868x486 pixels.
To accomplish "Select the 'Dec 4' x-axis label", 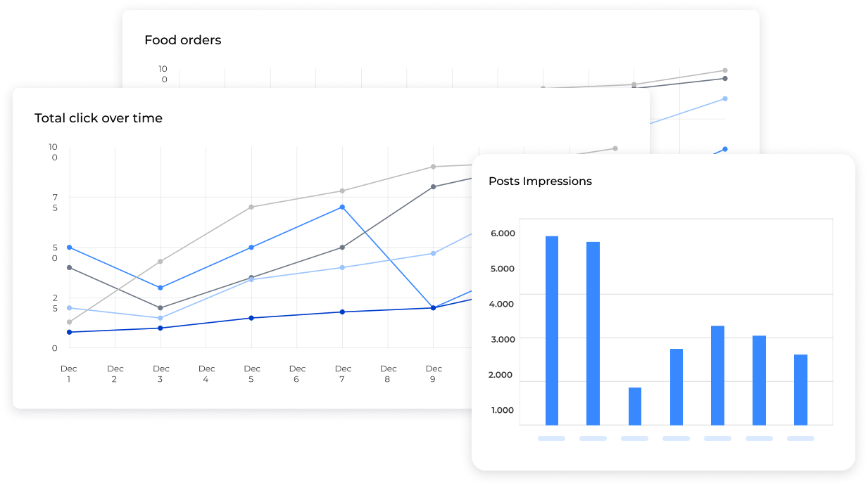I will click(206, 373).
